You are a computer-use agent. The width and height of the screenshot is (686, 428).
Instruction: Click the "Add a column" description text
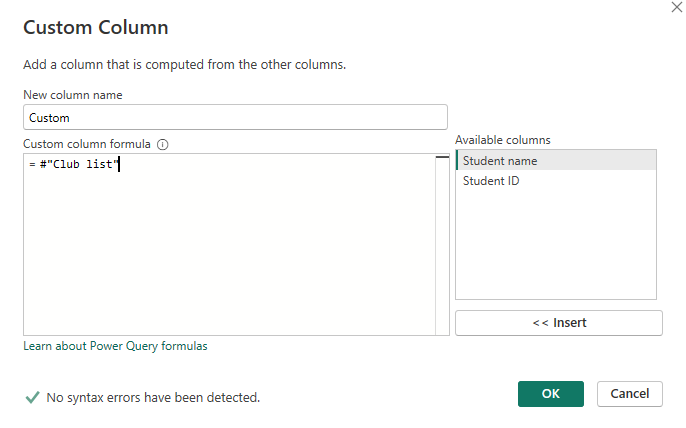point(184,65)
